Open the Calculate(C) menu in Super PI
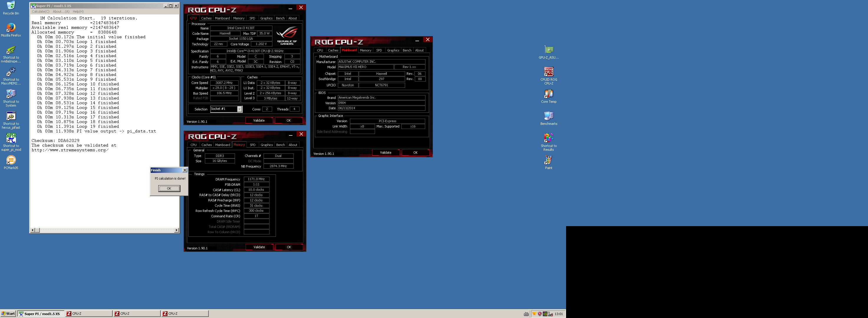The width and height of the screenshot is (868, 318). tap(40, 11)
